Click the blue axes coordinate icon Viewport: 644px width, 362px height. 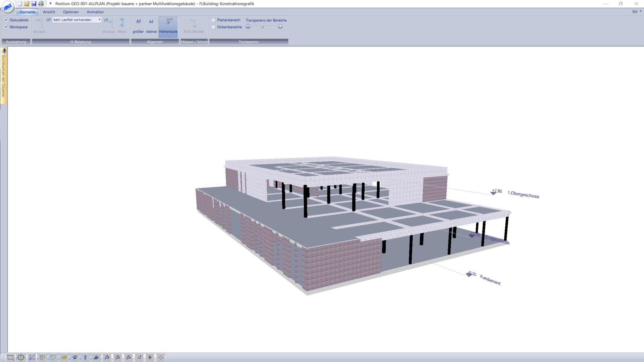point(32,358)
